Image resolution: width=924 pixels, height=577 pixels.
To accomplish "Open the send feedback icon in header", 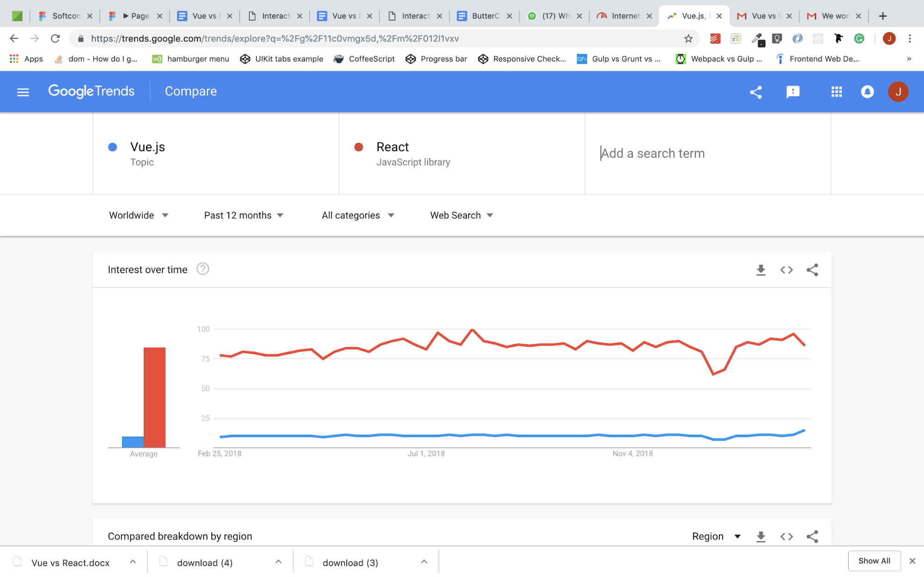I will click(x=793, y=92).
